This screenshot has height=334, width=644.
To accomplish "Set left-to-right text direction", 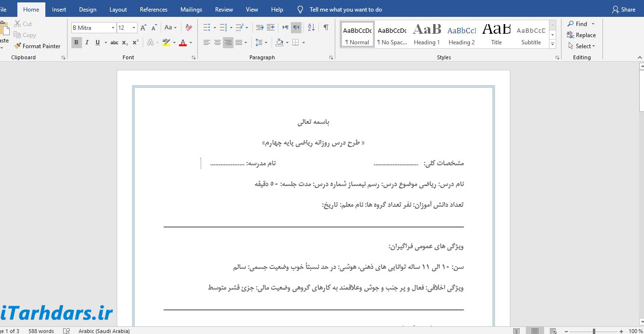I will coord(286,27).
